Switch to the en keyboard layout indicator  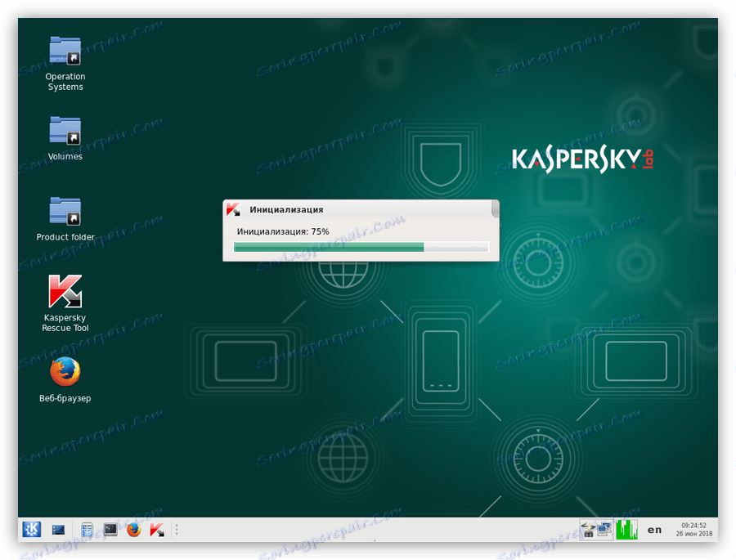tap(654, 530)
